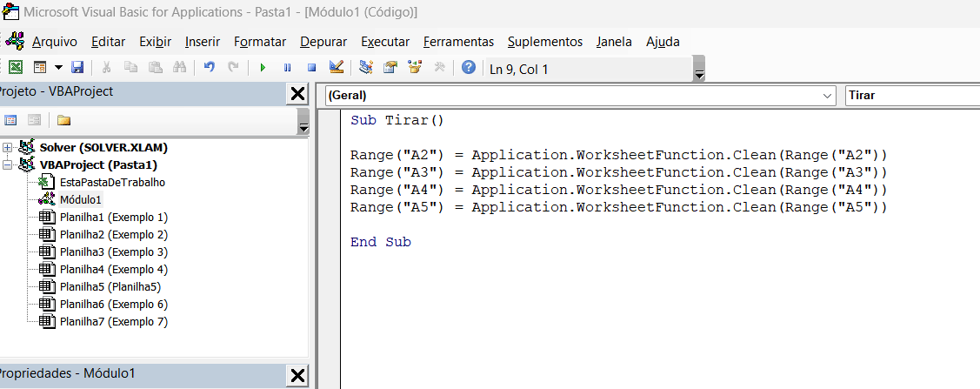Click View Code icon in Project panel
This screenshot has width=980, height=389.
click(11, 120)
